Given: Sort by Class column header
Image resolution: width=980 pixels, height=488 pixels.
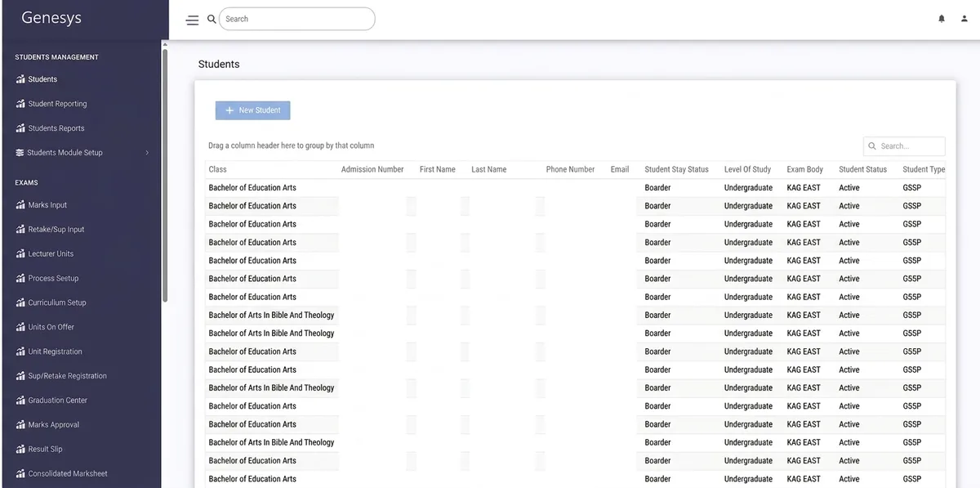Looking at the screenshot, I should (x=217, y=169).
